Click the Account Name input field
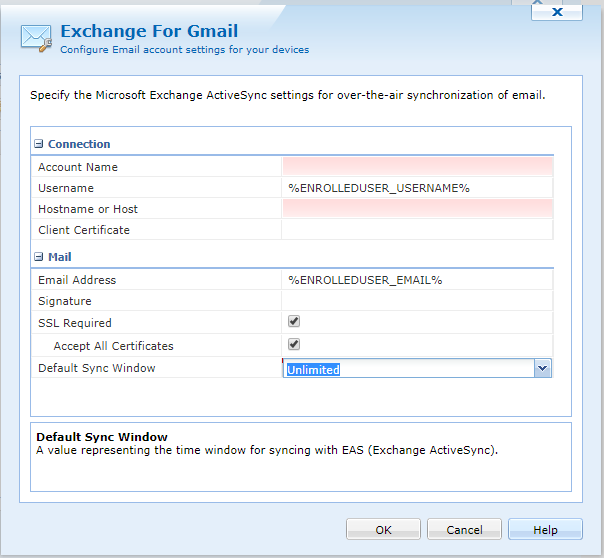 (417, 167)
